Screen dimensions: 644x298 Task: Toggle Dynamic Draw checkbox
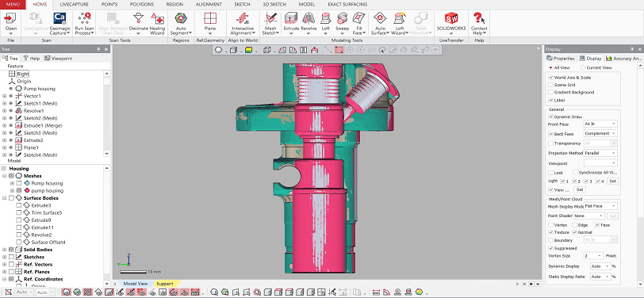550,117
